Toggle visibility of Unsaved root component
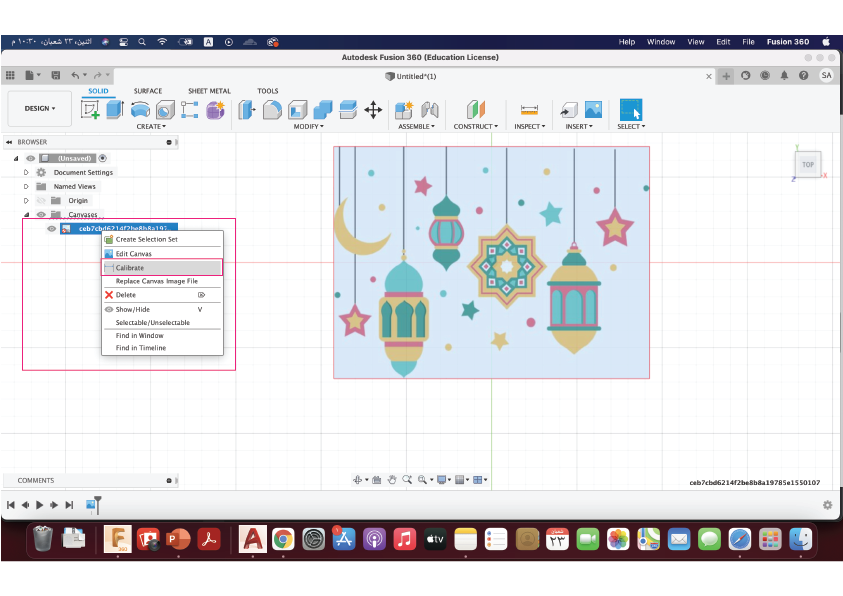The height and width of the screenshot is (596, 843). [31, 158]
